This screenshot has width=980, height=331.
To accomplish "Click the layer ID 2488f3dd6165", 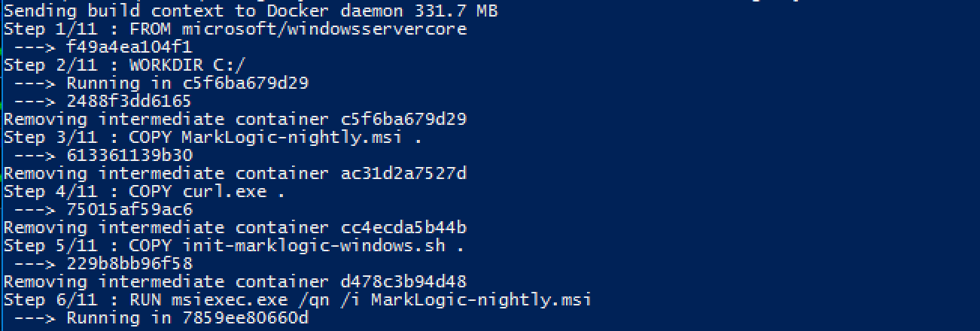I will click(x=129, y=102).
